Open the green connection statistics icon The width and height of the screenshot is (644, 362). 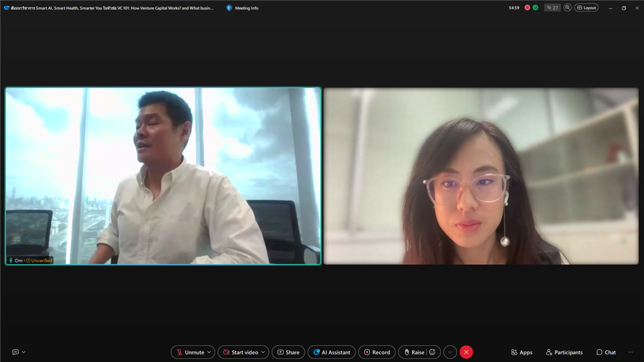[536, 8]
